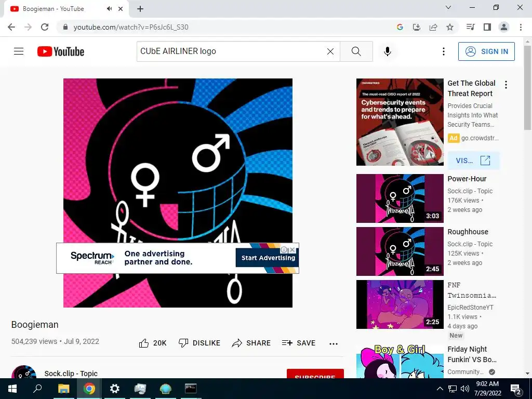Image resolution: width=532 pixels, height=399 pixels.
Task: Click the DISLIKE thumbs down button
Action: (x=199, y=343)
